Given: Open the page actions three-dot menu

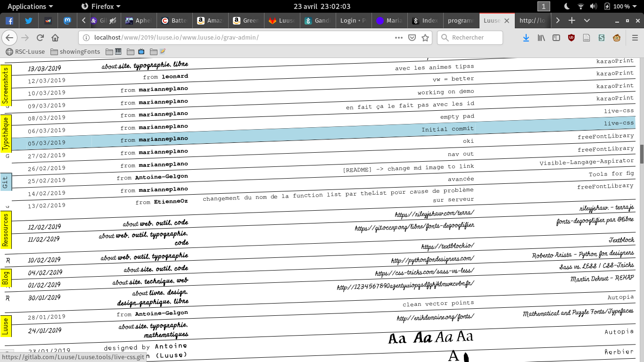Looking at the screenshot, I should coord(399,38).
